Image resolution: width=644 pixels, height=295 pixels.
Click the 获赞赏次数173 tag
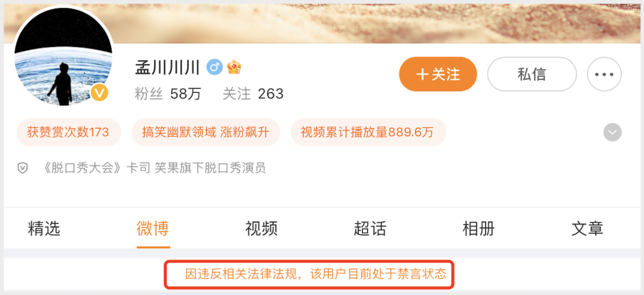tap(69, 133)
